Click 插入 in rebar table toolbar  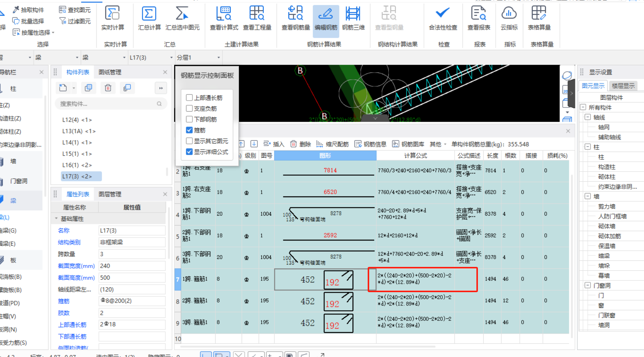click(x=274, y=144)
